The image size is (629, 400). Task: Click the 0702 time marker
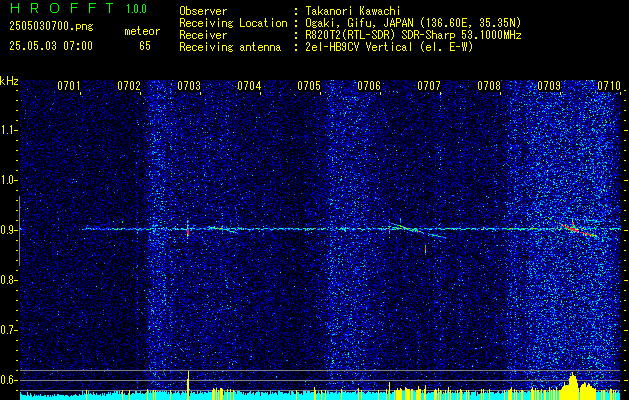point(129,86)
